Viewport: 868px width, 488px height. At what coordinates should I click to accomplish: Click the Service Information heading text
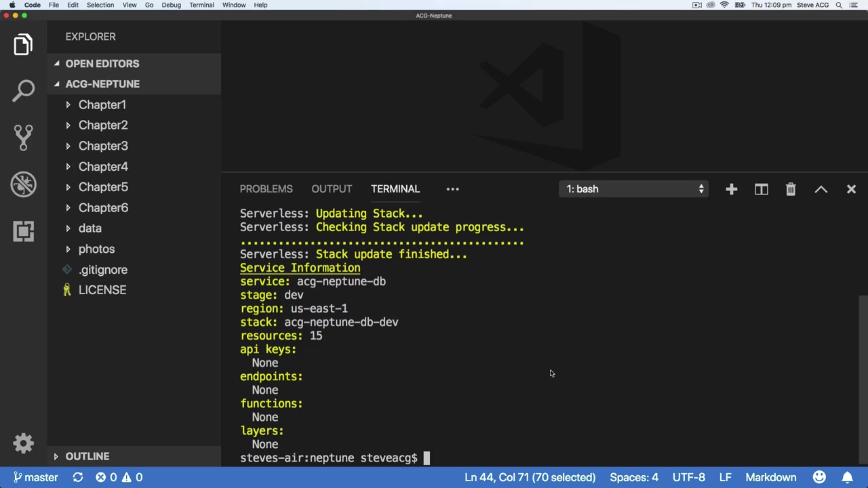pyautogui.click(x=300, y=268)
